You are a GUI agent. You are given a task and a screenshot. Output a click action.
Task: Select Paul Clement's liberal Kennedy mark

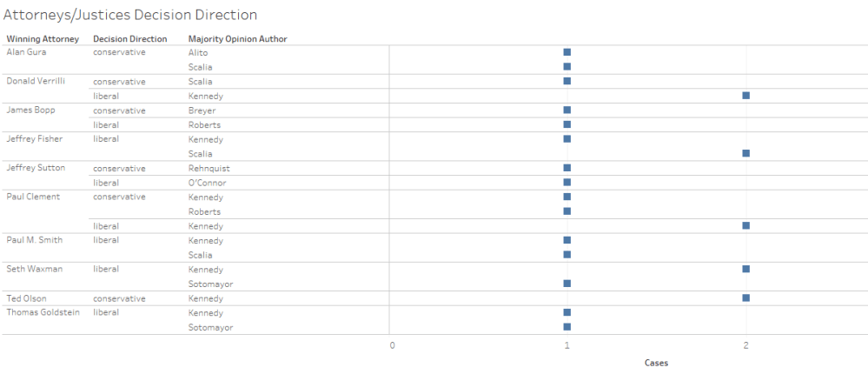click(x=745, y=225)
